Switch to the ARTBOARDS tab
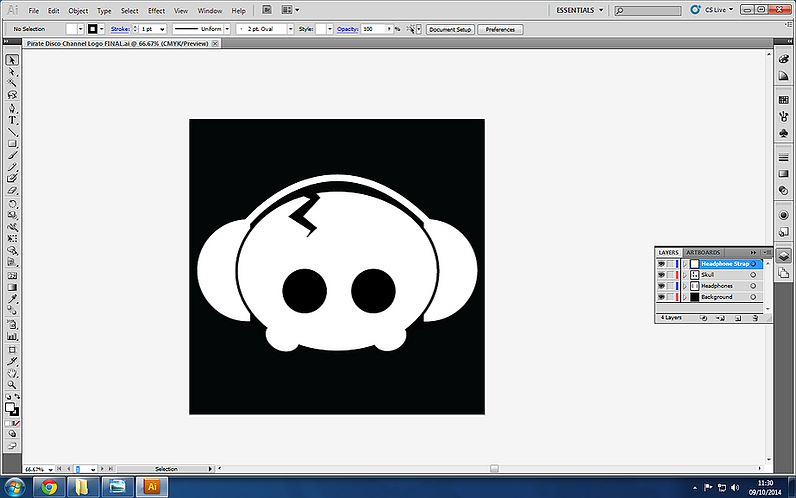This screenshot has width=796, height=498. (x=703, y=252)
